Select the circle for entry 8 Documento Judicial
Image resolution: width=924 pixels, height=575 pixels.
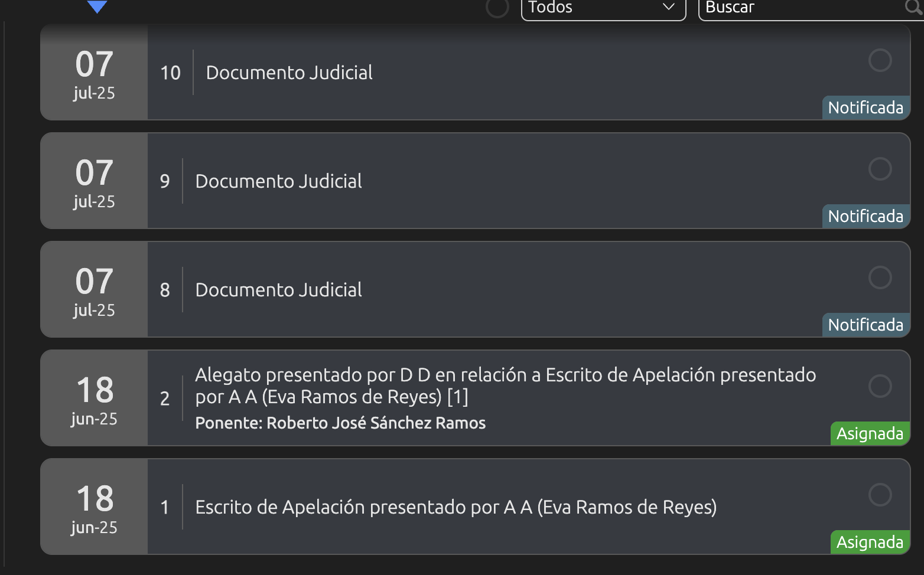point(880,277)
